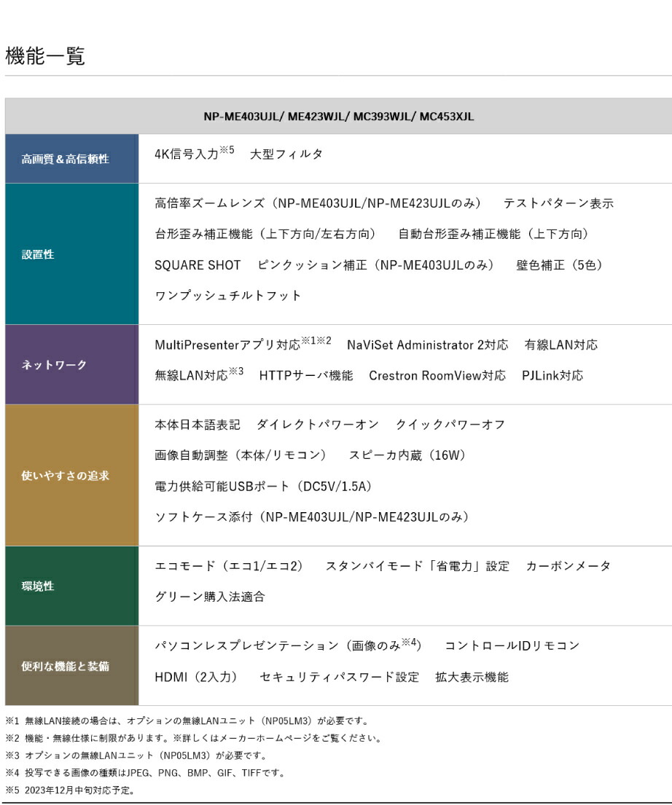
Task: Click footnote ※1 about 無線LAN接続
Action: 188,720
